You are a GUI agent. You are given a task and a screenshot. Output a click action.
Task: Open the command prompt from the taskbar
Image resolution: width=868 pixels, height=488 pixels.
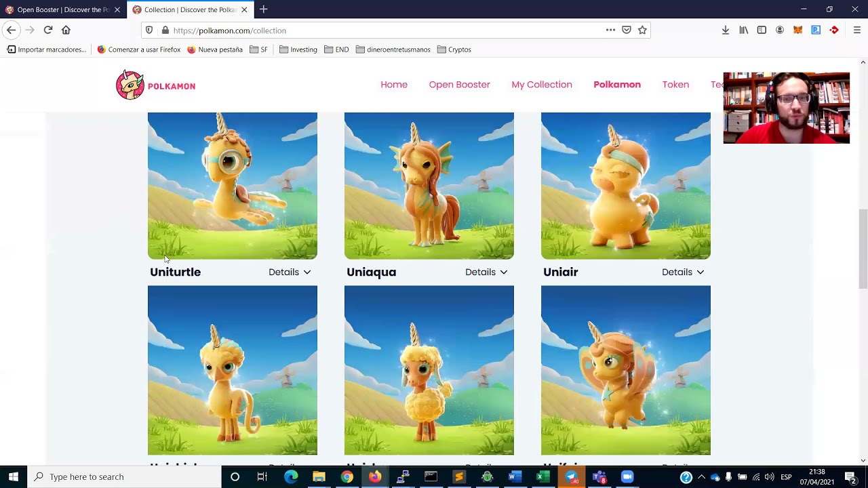pyautogui.click(x=431, y=476)
